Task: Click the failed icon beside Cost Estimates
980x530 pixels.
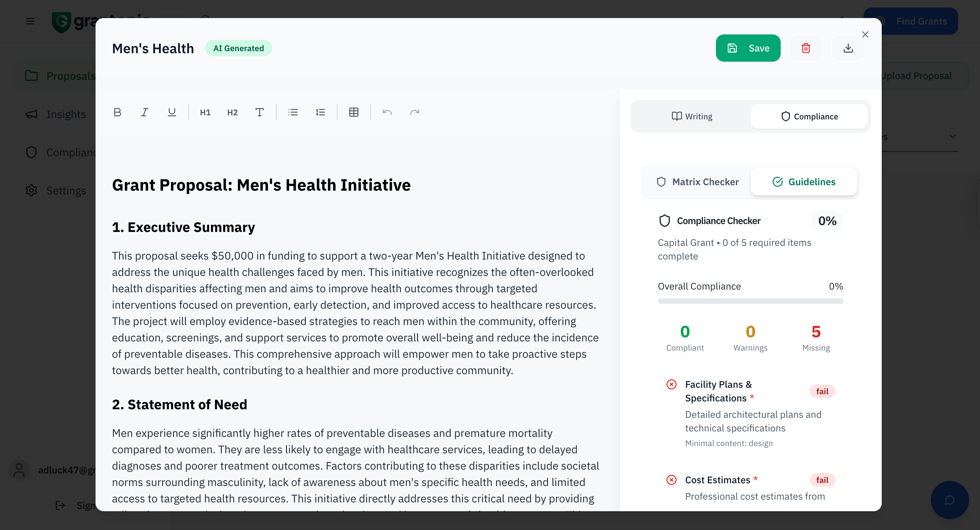Action: [672, 480]
